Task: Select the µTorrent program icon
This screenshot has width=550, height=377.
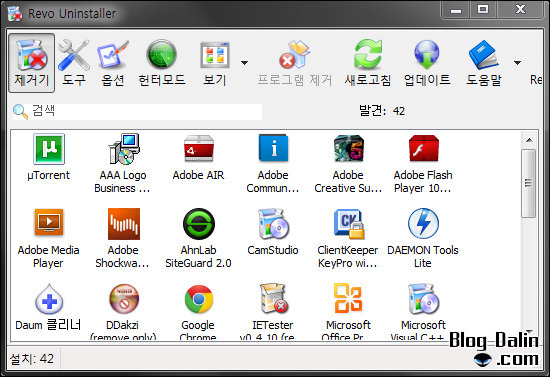Action: pyautogui.click(x=49, y=149)
